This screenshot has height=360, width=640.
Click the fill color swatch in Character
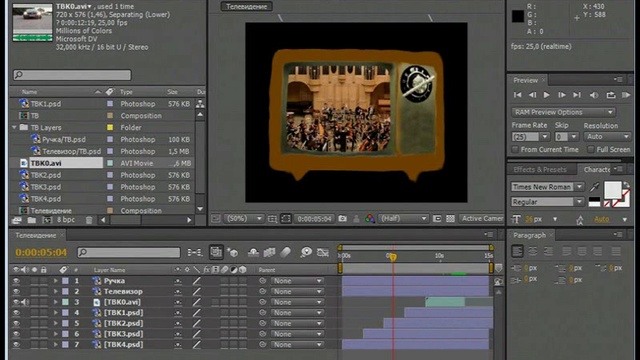(613, 189)
